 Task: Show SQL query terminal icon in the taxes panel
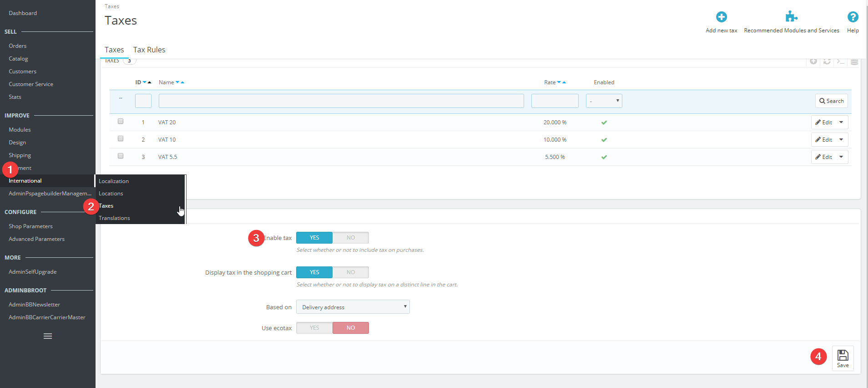point(840,61)
